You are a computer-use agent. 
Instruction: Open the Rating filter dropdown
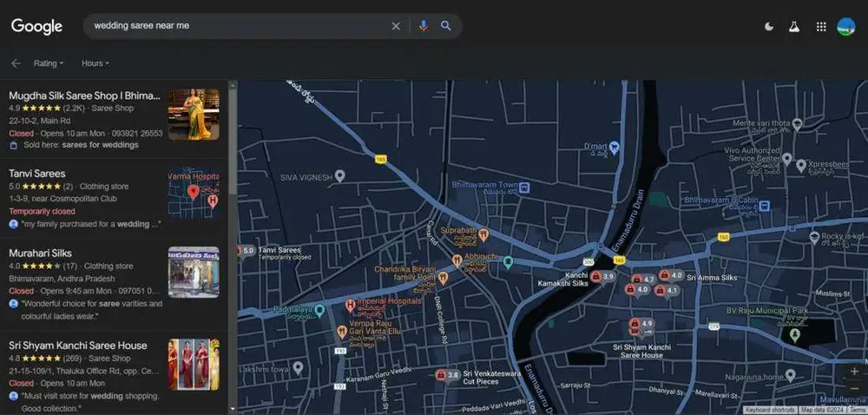(48, 63)
